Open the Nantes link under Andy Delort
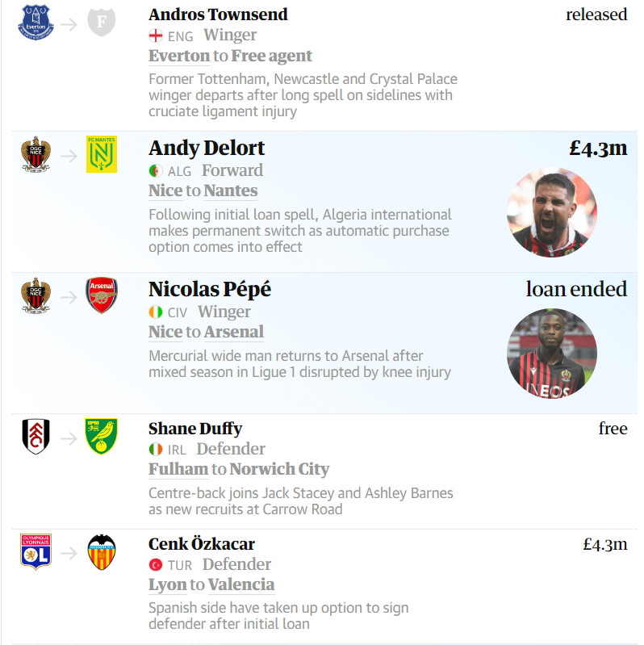The width and height of the screenshot is (644, 645). coord(231,191)
